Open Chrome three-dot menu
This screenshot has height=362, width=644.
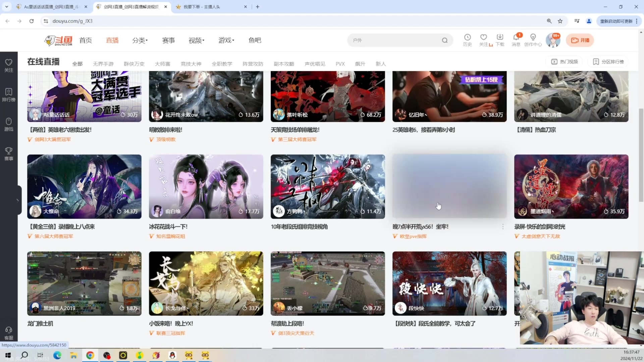[x=636, y=21]
